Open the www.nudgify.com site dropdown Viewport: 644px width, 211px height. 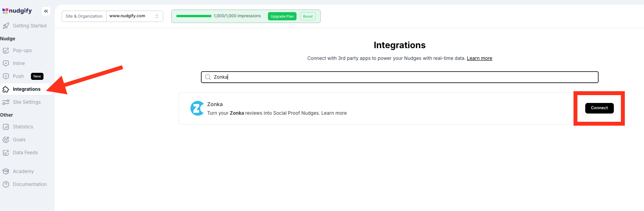[x=134, y=16]
